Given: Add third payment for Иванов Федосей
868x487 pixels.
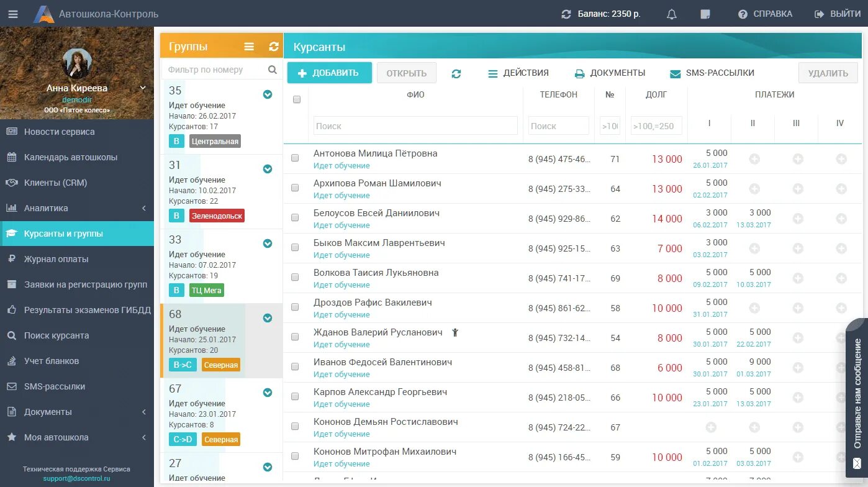Looking at the screenshot, I should (798, 368).
